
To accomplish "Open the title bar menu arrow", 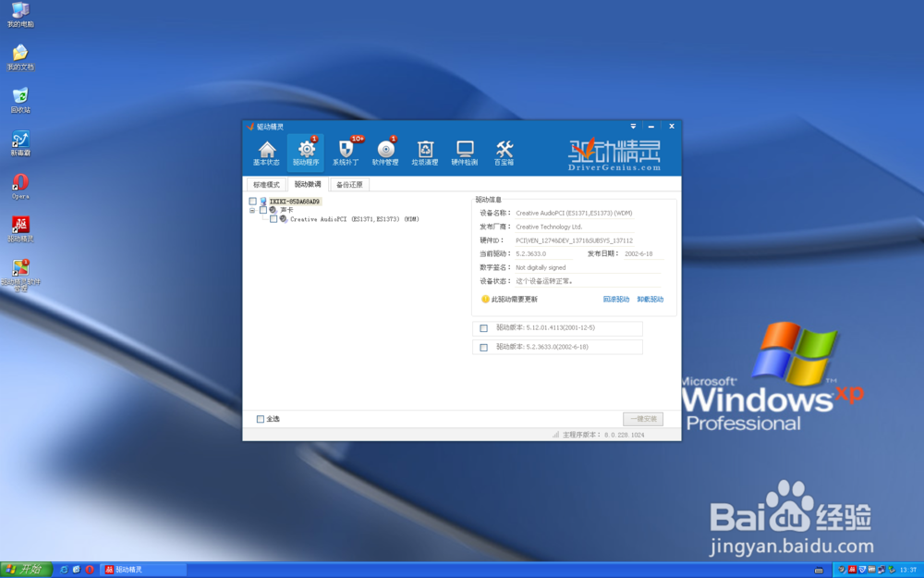I will point(634,126).
